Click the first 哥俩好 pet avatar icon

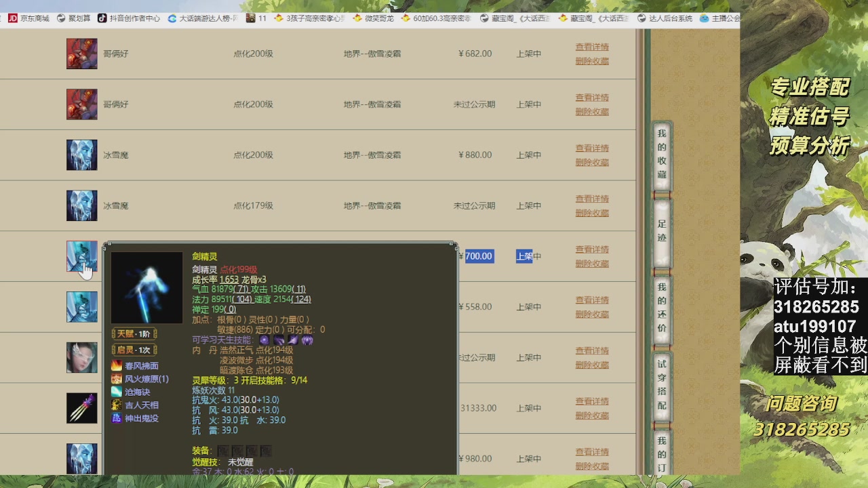pyautogui.click(x=81, y=54)
